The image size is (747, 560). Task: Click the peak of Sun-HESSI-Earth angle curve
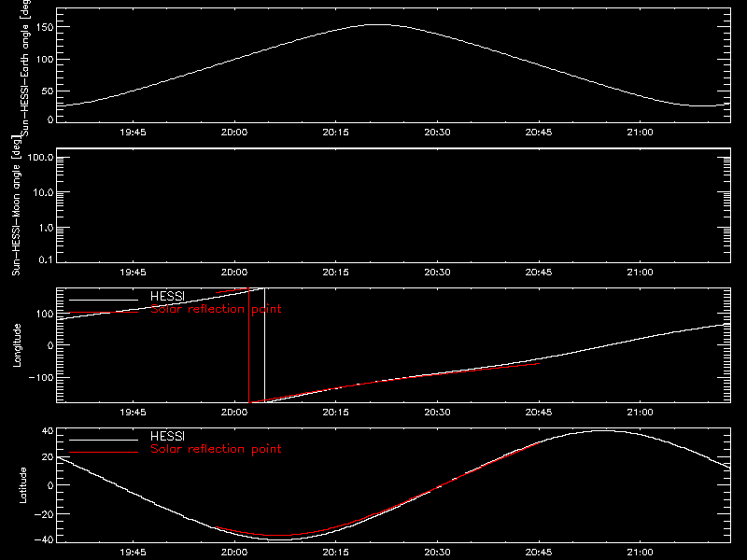click(380, 25)
